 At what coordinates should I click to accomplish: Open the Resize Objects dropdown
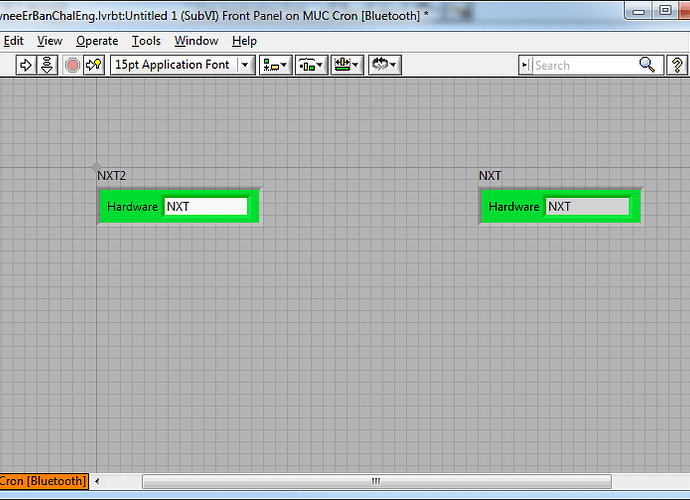(347, 65)
